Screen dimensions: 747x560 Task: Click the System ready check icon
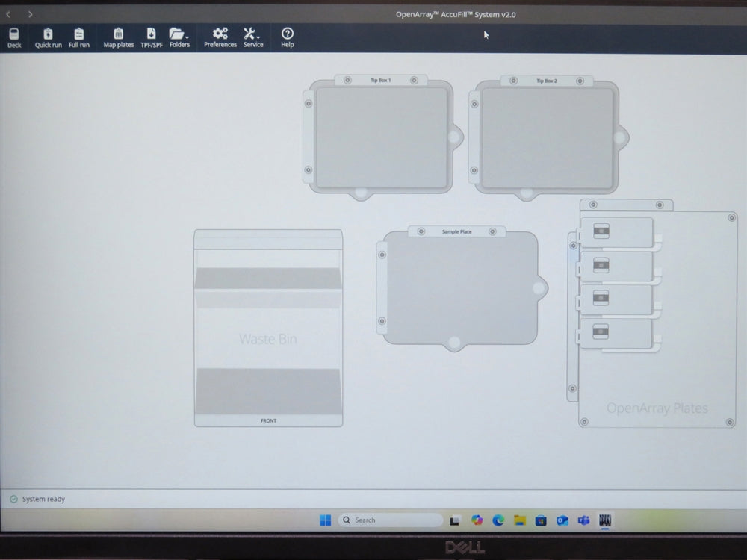point(13,499)
